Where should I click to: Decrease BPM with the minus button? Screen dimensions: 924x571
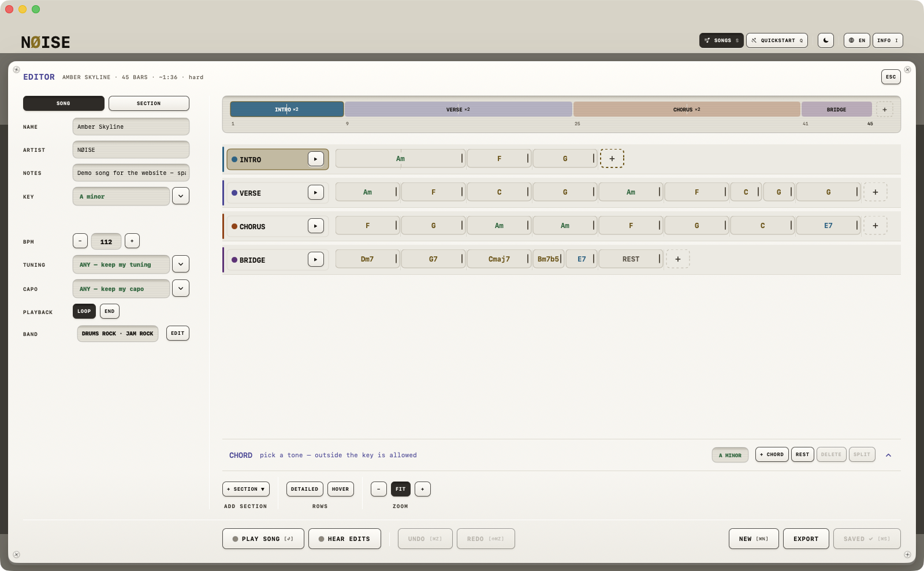click(x=80, y=241)
